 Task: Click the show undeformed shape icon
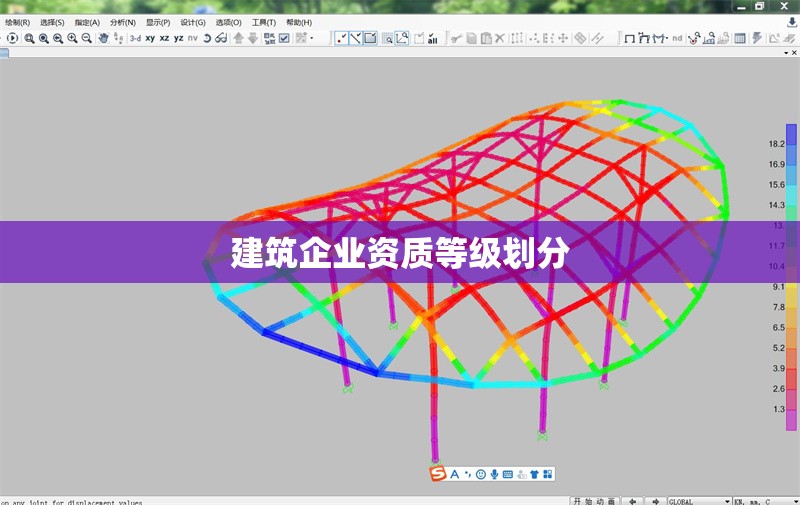point(630,38)
